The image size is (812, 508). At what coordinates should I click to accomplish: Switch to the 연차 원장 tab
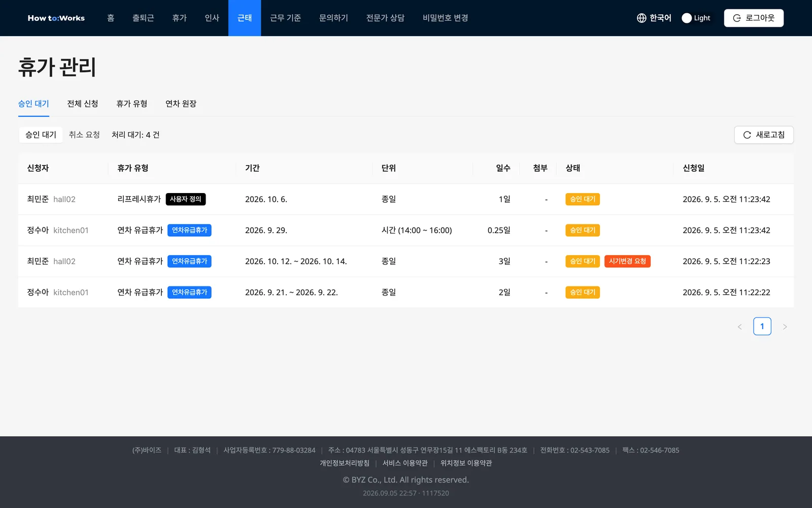click(181, 104)
